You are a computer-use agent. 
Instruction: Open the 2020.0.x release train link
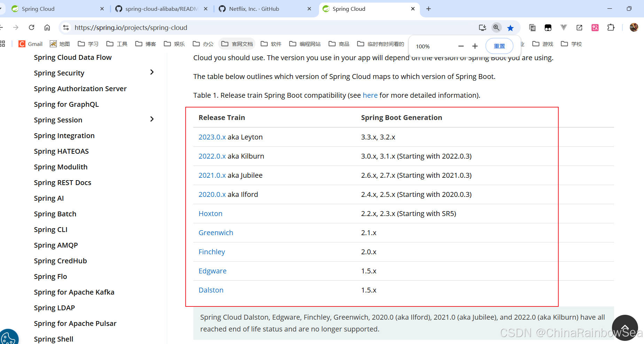pyautogui.click(x=212, y=194)
